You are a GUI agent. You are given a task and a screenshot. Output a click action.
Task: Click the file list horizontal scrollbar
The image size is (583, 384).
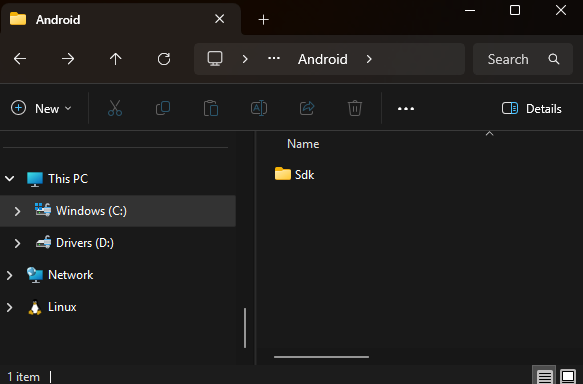[321, 357]
